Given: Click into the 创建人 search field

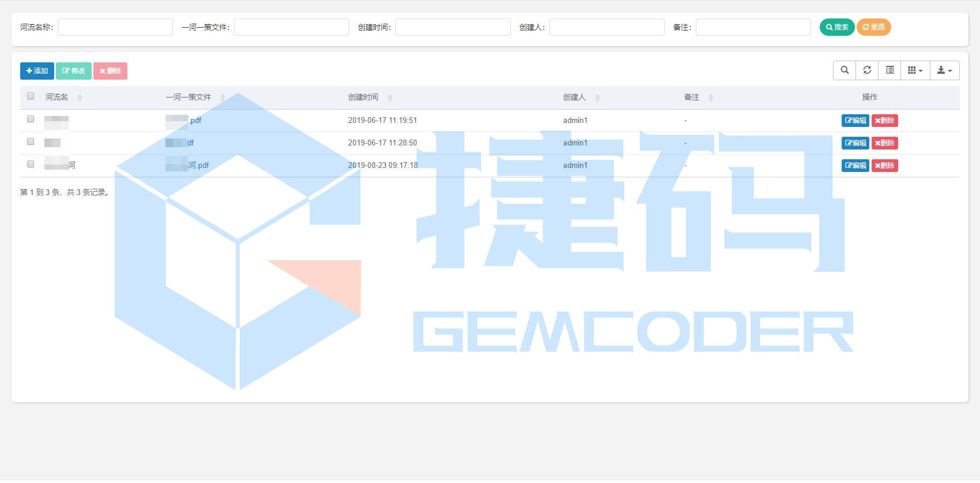Looking at the screenshot, I should click(x=606, y=27).
